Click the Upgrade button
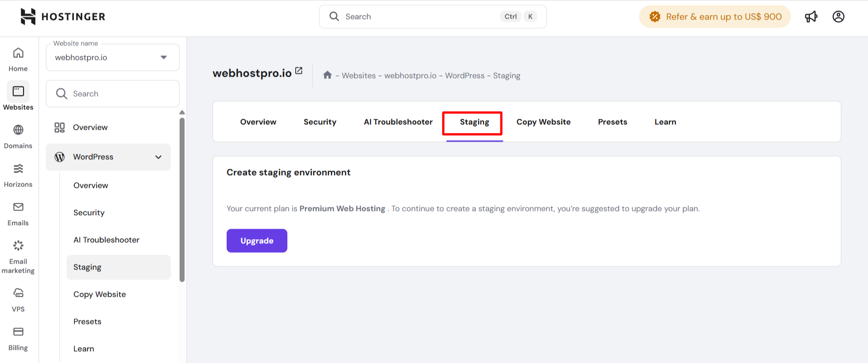 click(x=257, y=240)
